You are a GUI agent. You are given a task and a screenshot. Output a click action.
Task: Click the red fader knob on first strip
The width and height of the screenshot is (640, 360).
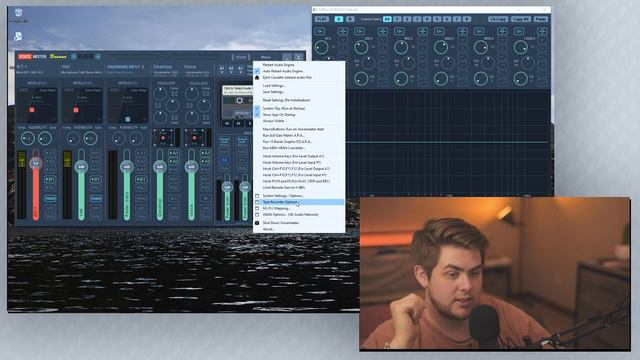click(x=36, y=163)
